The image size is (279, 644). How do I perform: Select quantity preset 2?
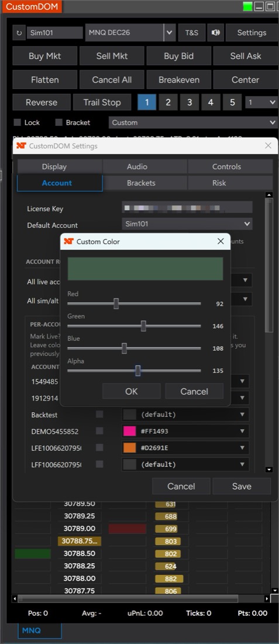pyautogui.click(x=168, y=102)
